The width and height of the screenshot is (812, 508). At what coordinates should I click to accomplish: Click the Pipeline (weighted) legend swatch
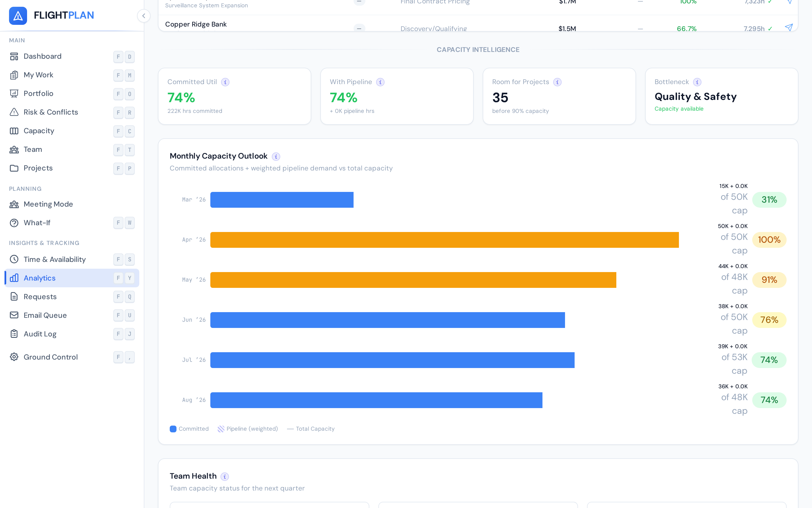[221, 429]
